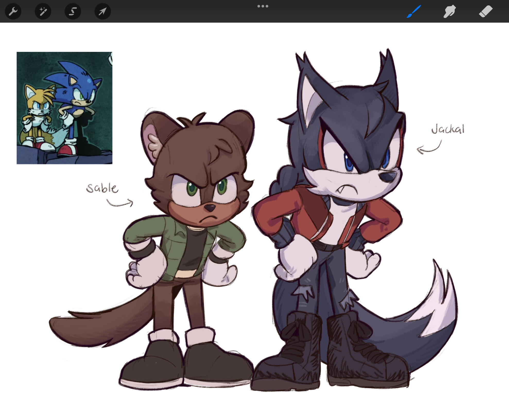Select the Eraser tool
The image size is (509, 420).
(x=486, y=11)
